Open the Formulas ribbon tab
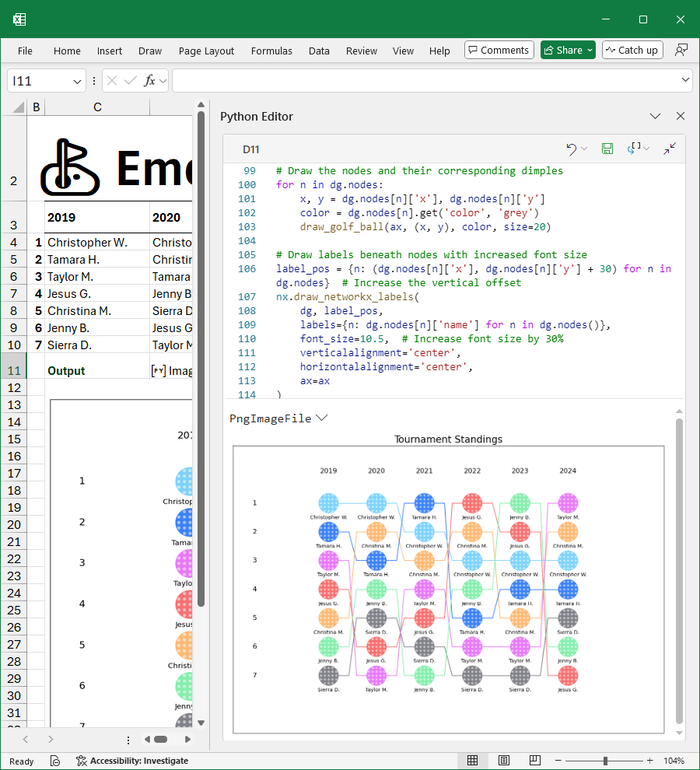The image size is (700, 770). pyautogui.click(x=271, y=51)
